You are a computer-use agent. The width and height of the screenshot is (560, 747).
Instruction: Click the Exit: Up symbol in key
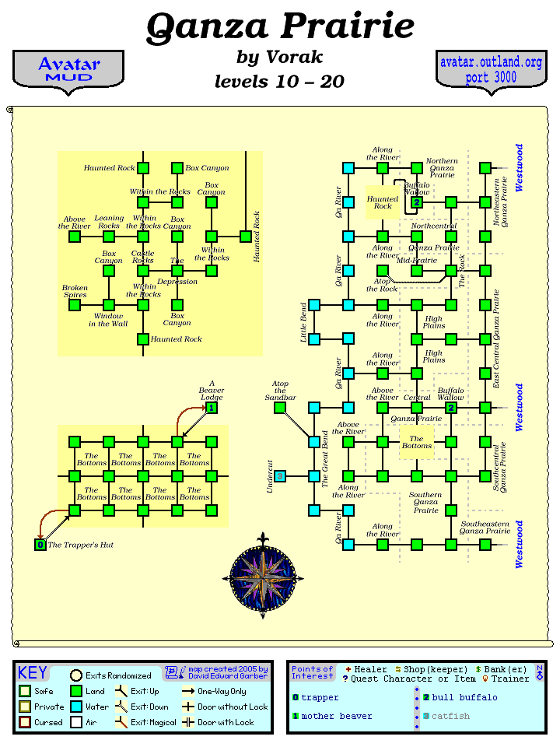[121, 691]
